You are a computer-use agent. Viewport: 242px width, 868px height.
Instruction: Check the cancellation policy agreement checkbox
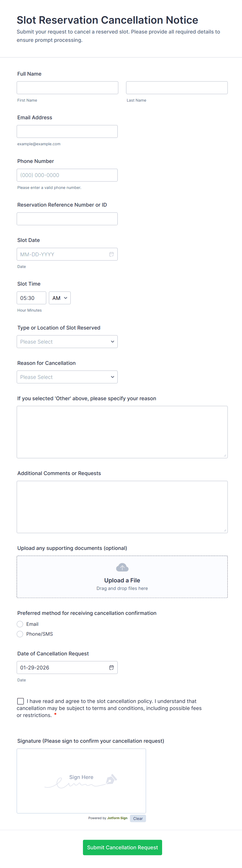(x=21, y=701)
